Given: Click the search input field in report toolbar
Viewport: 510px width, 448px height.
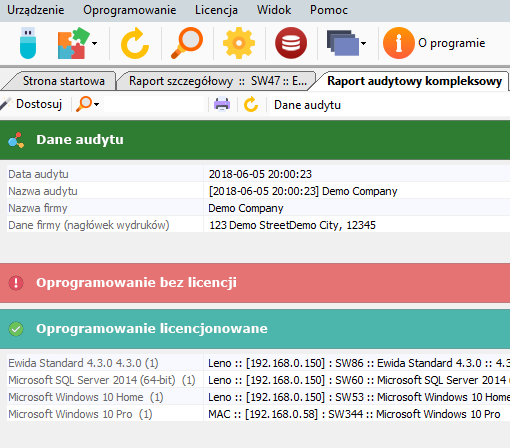Looking at the screenshot, I should [x=154, y=104].
